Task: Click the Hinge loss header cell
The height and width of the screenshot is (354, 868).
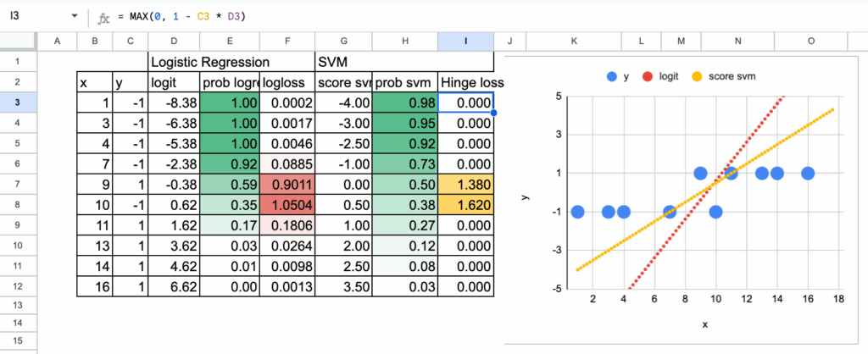Action: 465,82
